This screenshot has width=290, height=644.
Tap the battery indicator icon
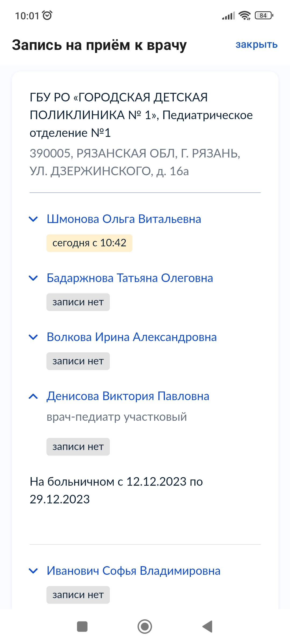tap(264, 16)
